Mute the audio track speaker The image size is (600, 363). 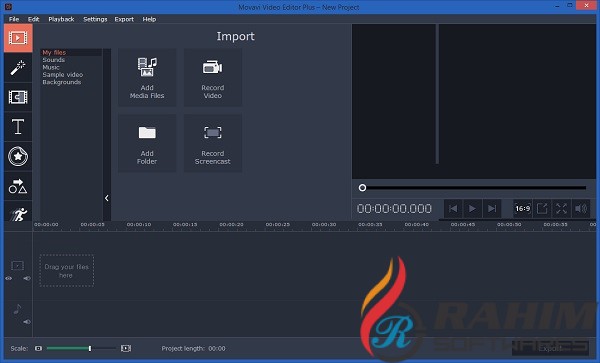(x=27, y=322)
